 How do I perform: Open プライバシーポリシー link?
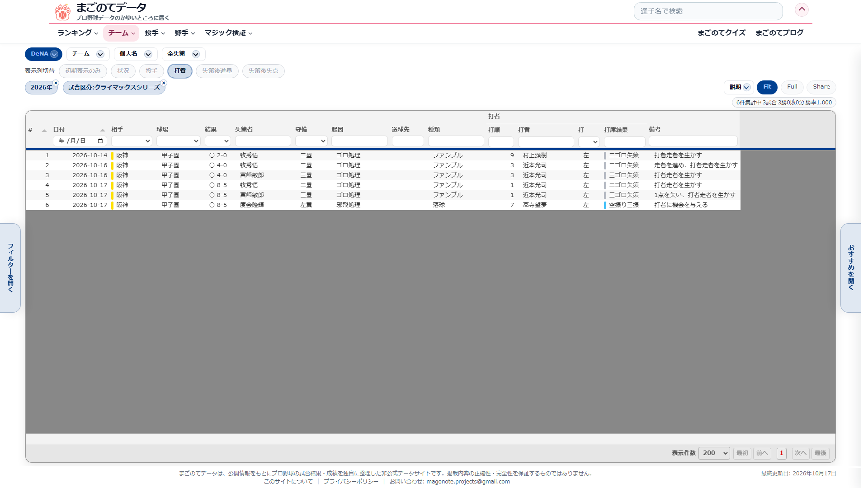pos(351,482)
